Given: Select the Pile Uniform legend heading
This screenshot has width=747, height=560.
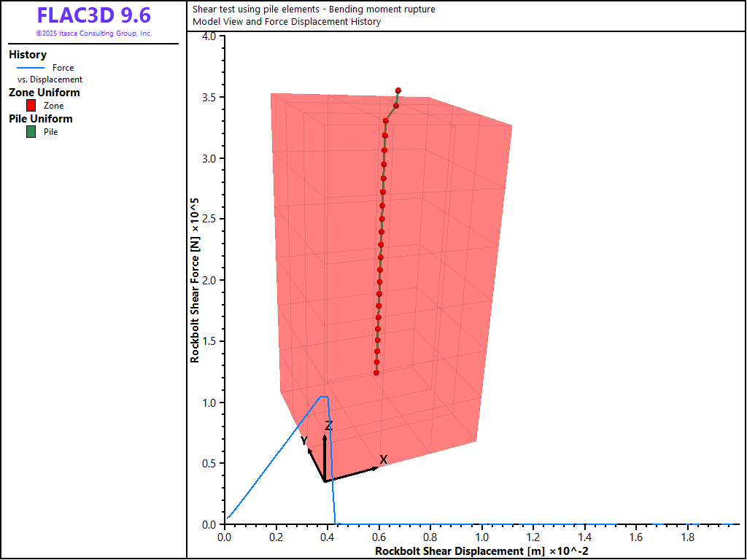Looking at the screenshot, I should pos(41,119).
